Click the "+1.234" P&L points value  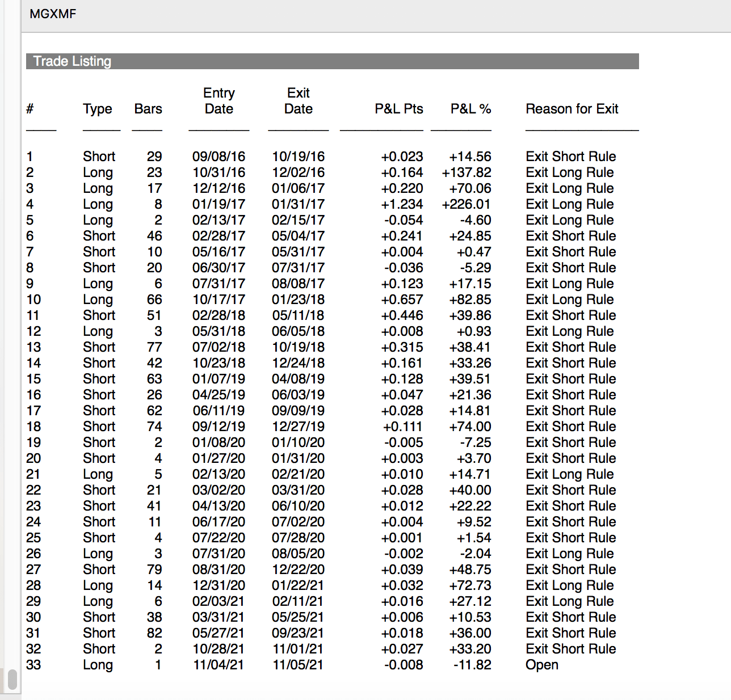point(402,204)
